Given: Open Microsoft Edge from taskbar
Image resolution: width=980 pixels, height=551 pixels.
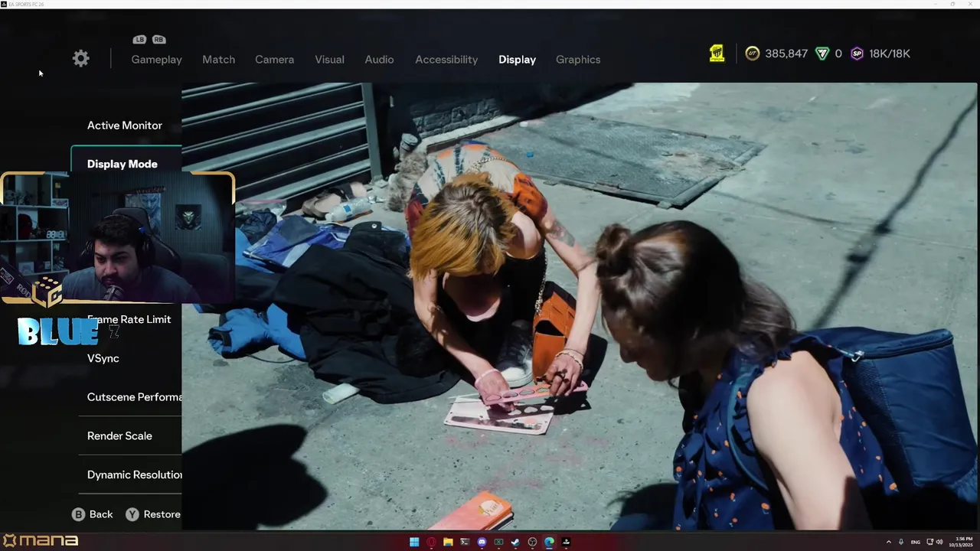Looking at the screenshot, I should click(549, 542).
